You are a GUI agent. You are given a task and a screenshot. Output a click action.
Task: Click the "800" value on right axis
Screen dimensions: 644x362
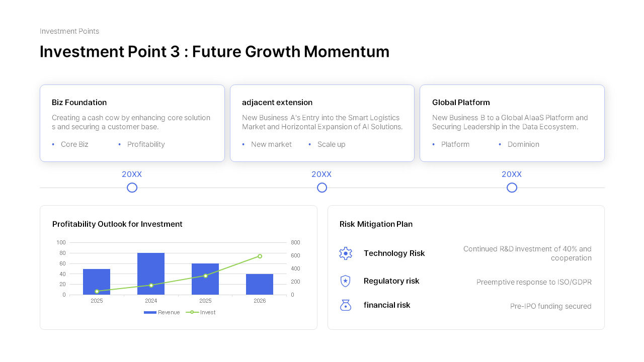pos(295,242)
